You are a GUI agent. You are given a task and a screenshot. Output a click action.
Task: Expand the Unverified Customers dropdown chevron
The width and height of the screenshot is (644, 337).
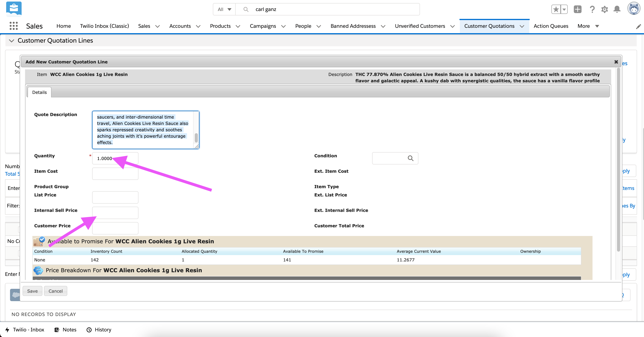click(452, 26)
